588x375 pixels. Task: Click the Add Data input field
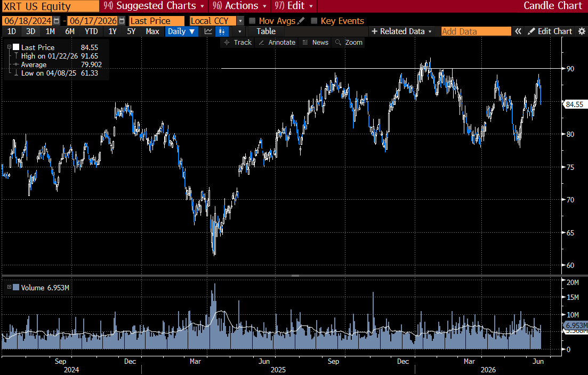click(x=476, y=31)
